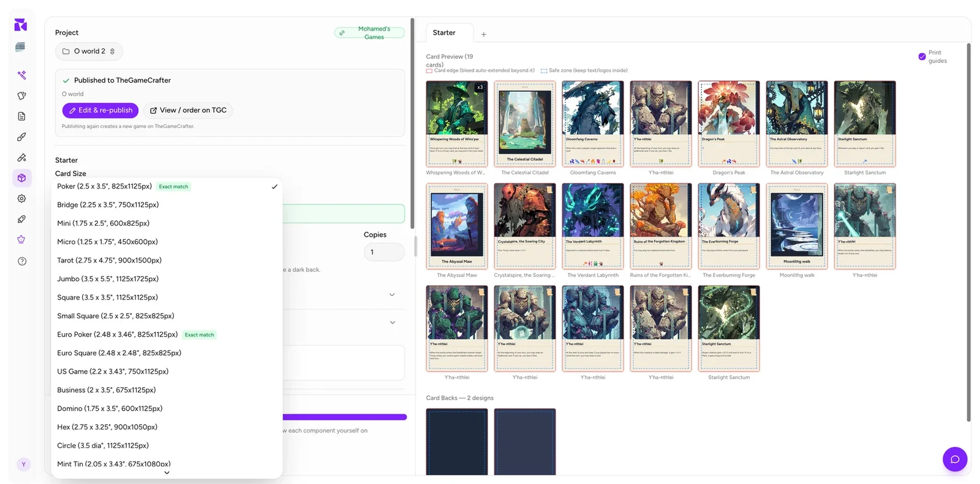Image resolution: width=980 pixels, height=484 pixels.
Task: Select Square 3.5 x 3.5 size option
Action: click(x=167, y=297)
